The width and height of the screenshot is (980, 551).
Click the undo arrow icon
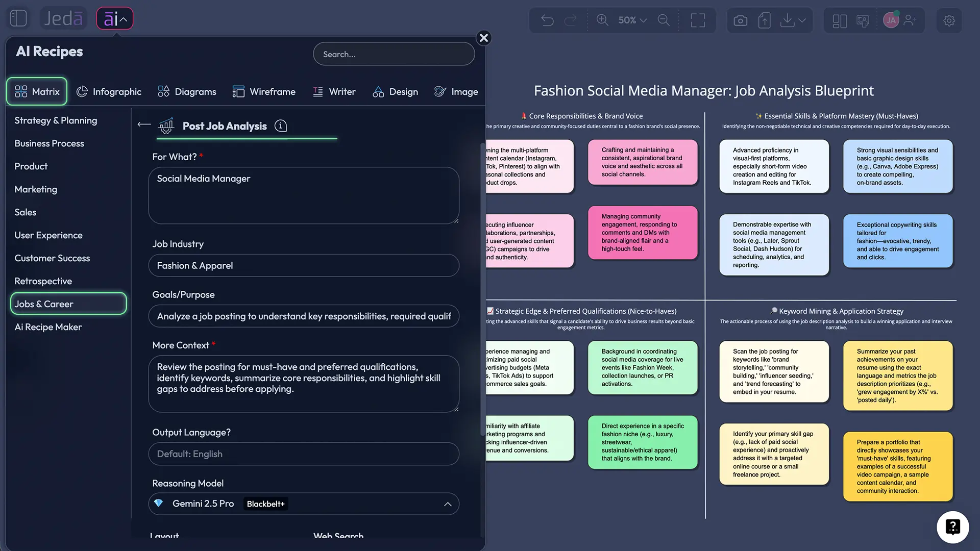(x=547, y=20)
